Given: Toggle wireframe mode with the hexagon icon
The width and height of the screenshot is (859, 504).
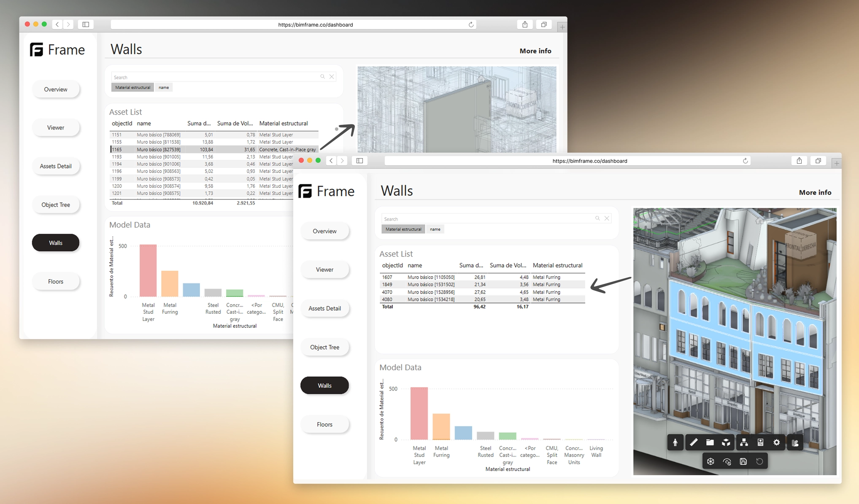Looking at the screenshot, I should [x=710, y=461].
